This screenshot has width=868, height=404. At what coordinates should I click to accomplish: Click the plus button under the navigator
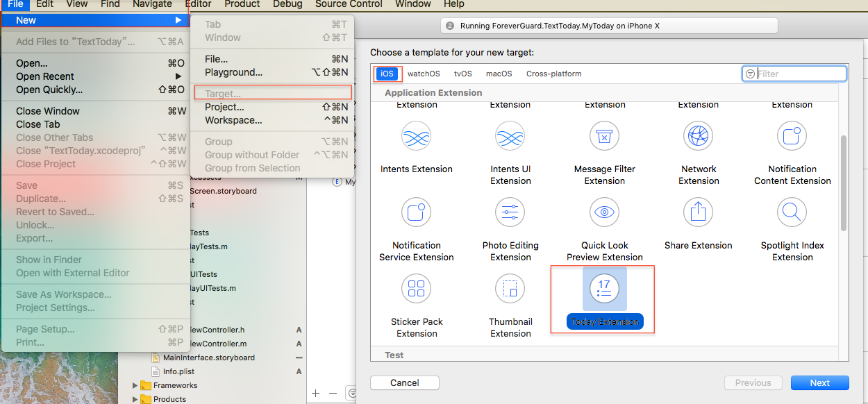[316, 393]
